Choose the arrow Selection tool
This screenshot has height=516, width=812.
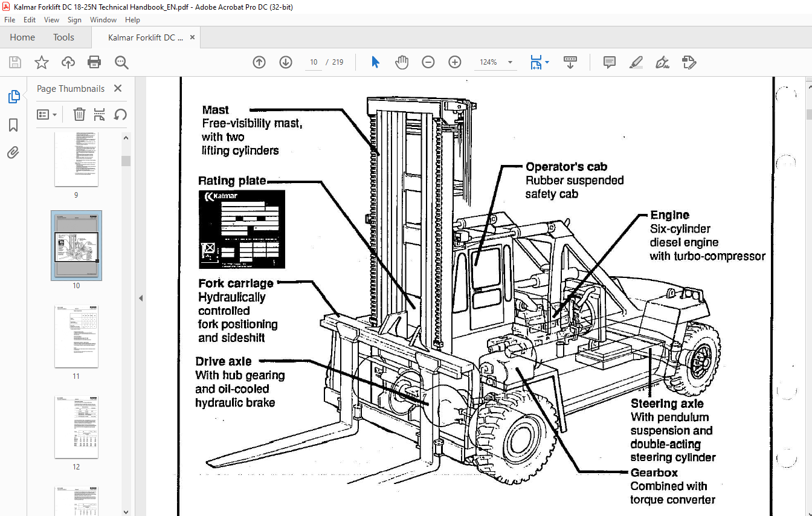coord(375,62)
